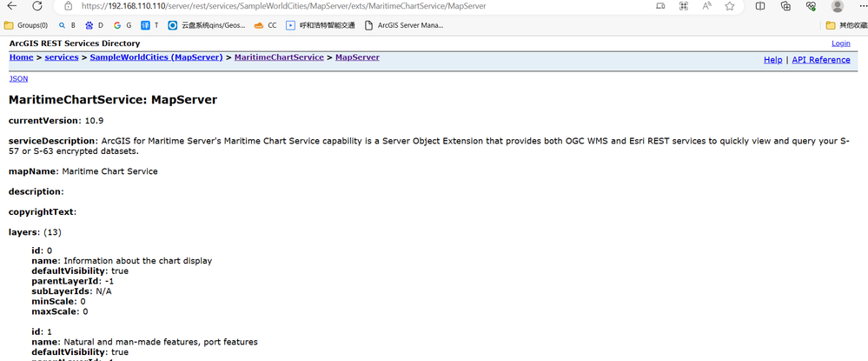868x361 pixels.
Task: Click 'Information about the chart display' layer name
Action: point(138,261)
